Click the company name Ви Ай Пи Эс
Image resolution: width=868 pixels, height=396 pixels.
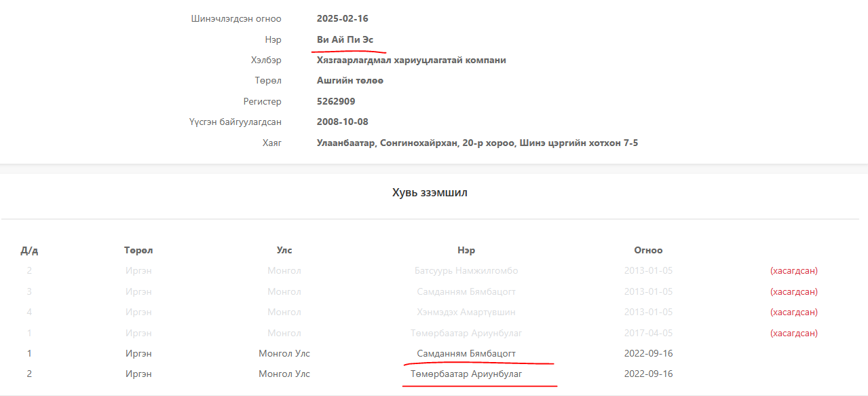[x=345, y=39]
